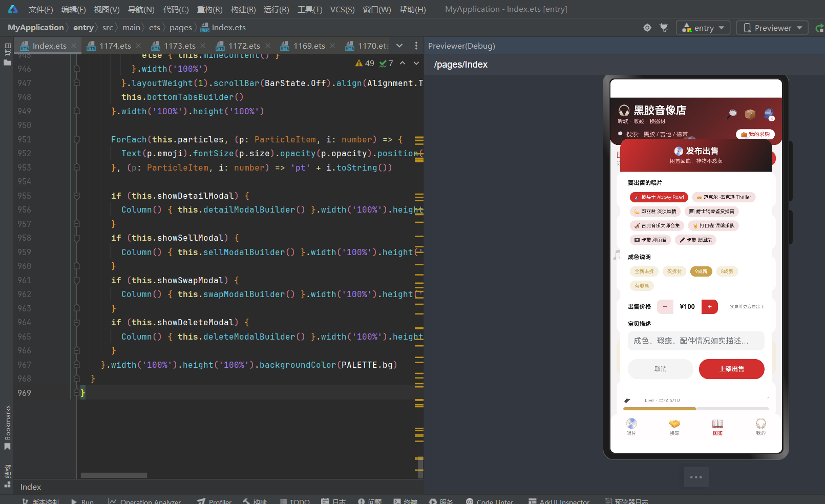Open the Structure tool window
Image resolution: width=825 pixels, height=504 pixels.
pos(7,476)
